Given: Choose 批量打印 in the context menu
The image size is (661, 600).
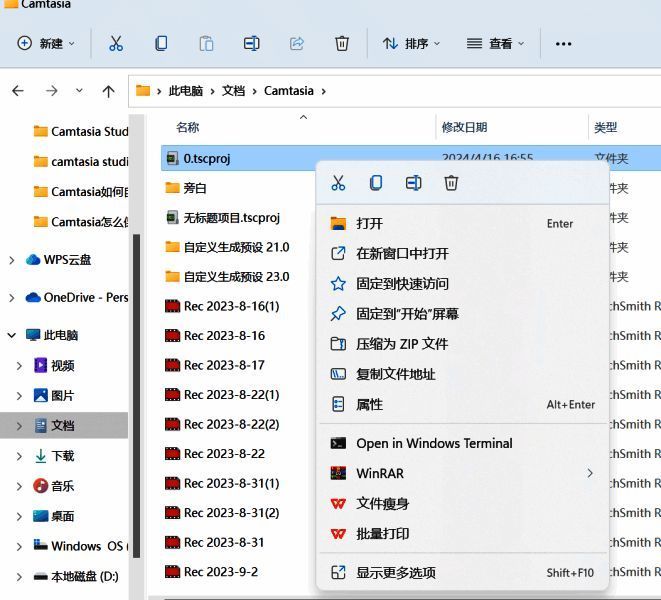Looking at the screenshot, I should click(462, 534).
